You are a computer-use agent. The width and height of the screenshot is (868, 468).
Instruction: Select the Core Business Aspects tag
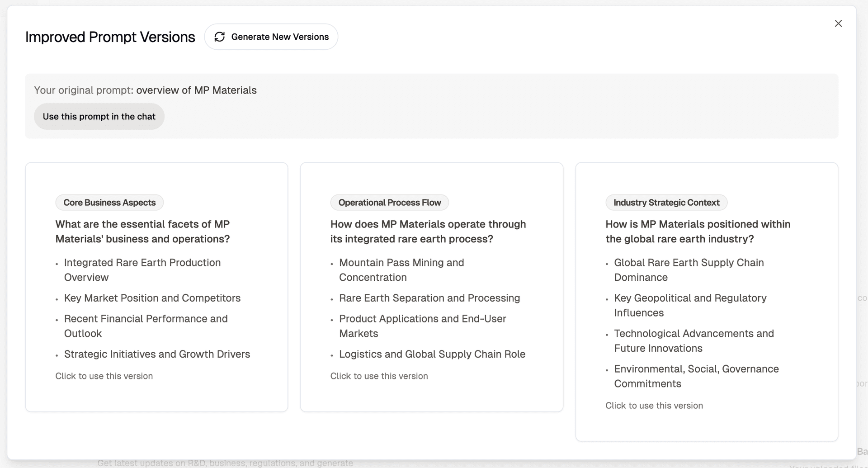109,203
